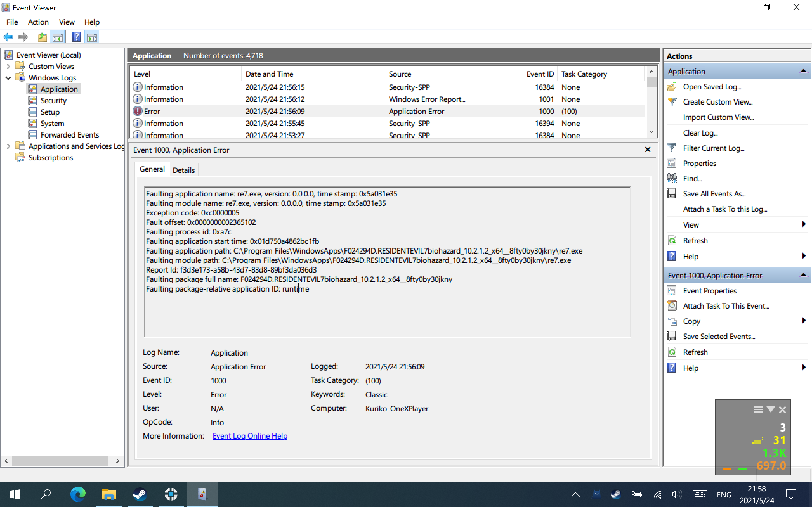This screenshot has height=507, width=812.
Task: Click the Create Custom View icon
Action: coord(672,102)
